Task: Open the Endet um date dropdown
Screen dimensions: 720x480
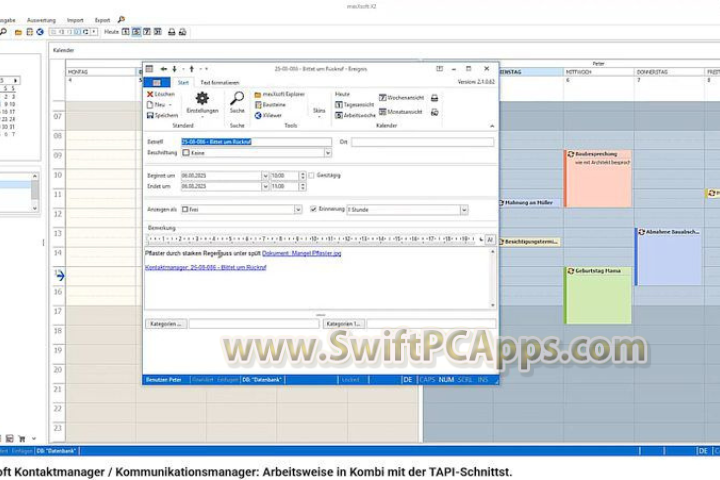Action: coord(265,186)
